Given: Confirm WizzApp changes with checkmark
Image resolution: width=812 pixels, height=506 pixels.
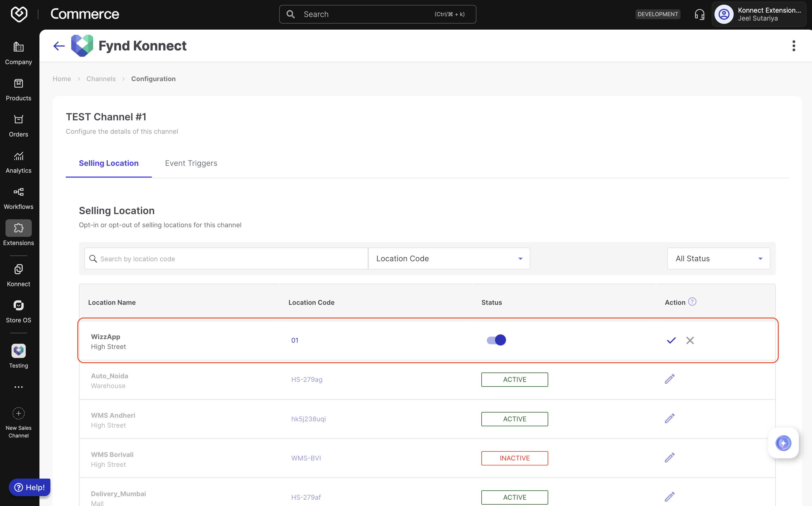Looking at the screenshot, I should 671,340.
